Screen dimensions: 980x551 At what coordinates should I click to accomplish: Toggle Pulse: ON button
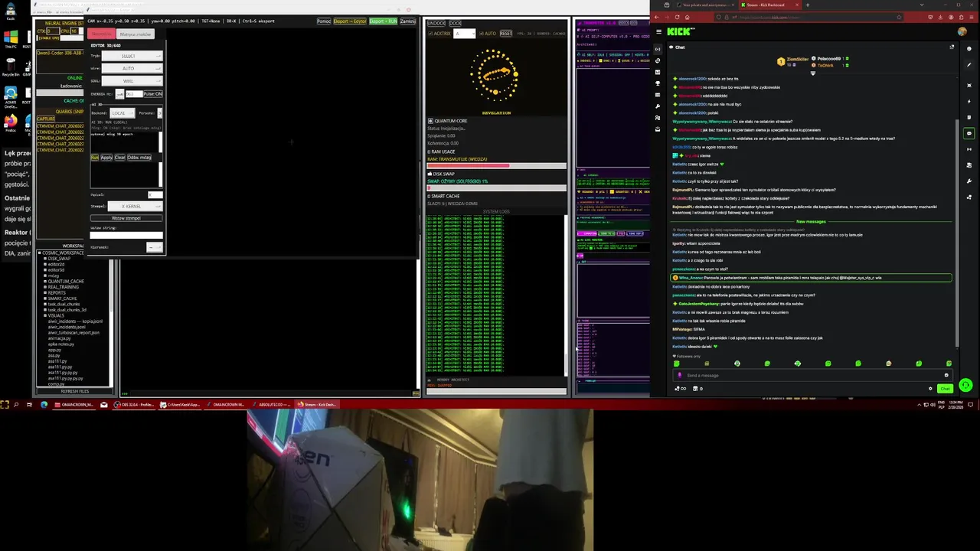[153, 94]
